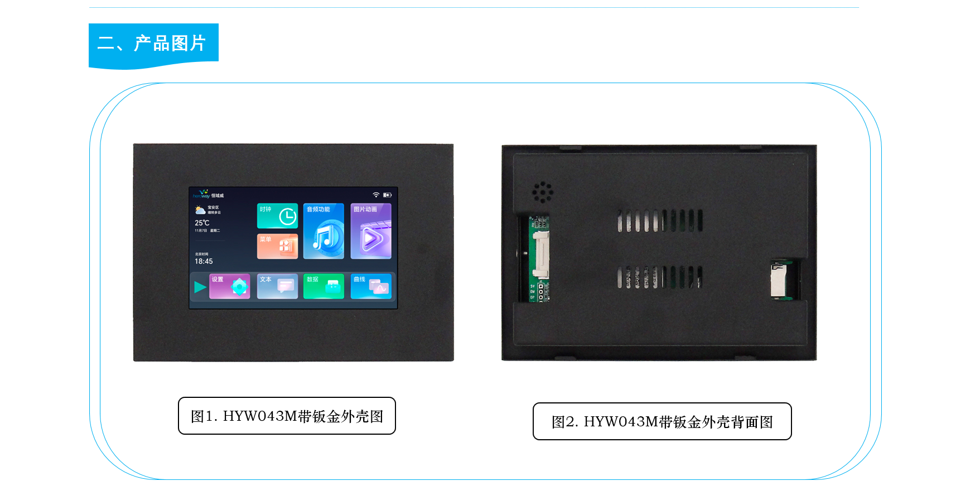Tap the 时钟 clock tile
The image size is (980, 500).
(x=277, y=216)
